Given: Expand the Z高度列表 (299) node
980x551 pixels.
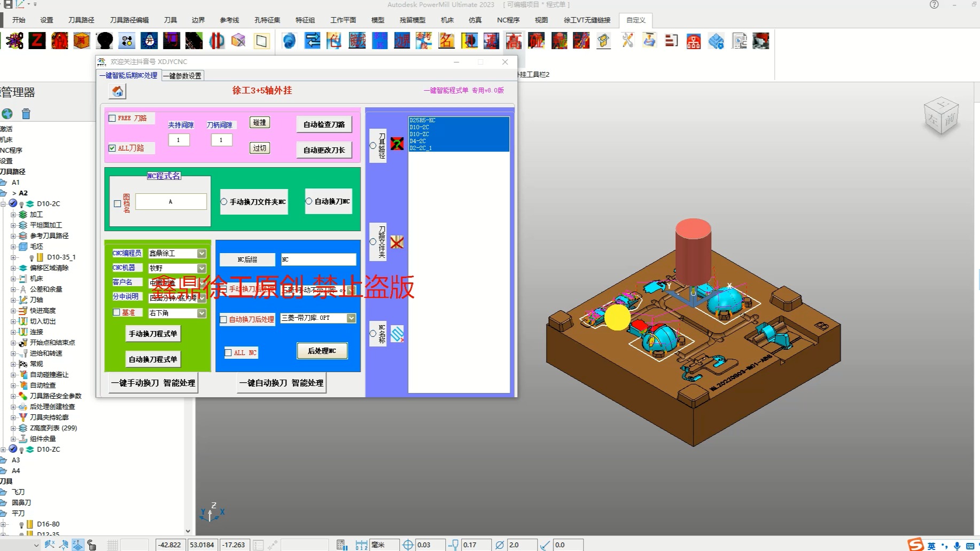Looking at the screenshot, I should [13, 428].
